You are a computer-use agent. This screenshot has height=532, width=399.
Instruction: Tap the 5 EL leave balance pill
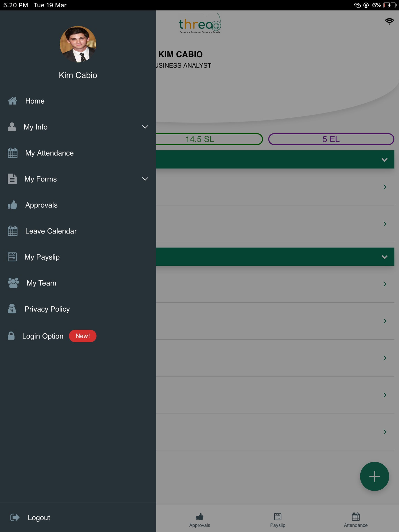click(331, 139)
